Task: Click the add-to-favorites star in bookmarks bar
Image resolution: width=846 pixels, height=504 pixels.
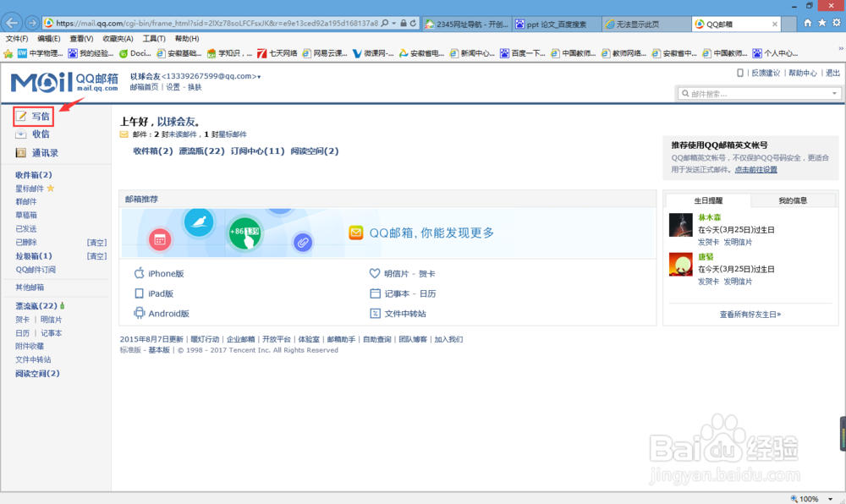Action: point(8,53)
